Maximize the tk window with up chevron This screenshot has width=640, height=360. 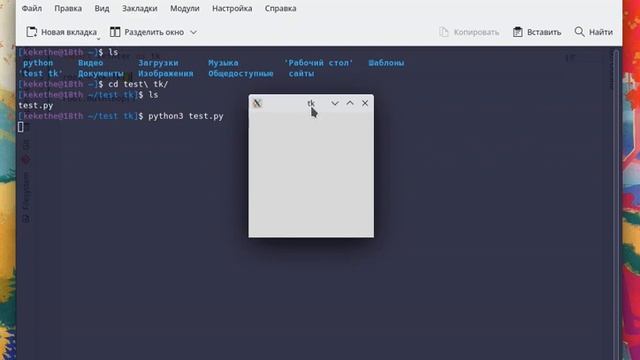pos(350,103)
